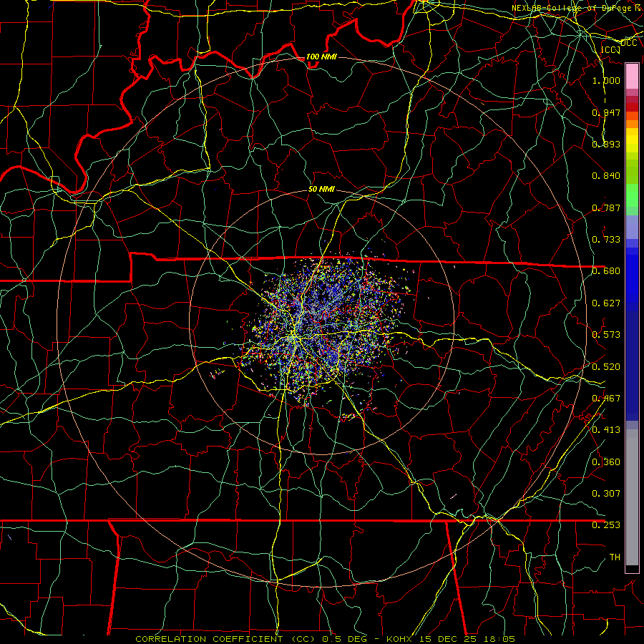The height and width of the screenshot is (644, 644).
Task: Click the orange color band in the legend
Action: (632, 124)
